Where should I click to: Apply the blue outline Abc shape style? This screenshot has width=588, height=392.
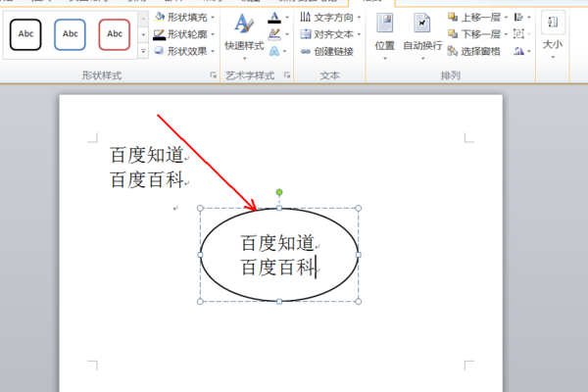pyautogui.click(x=71, y=34)
